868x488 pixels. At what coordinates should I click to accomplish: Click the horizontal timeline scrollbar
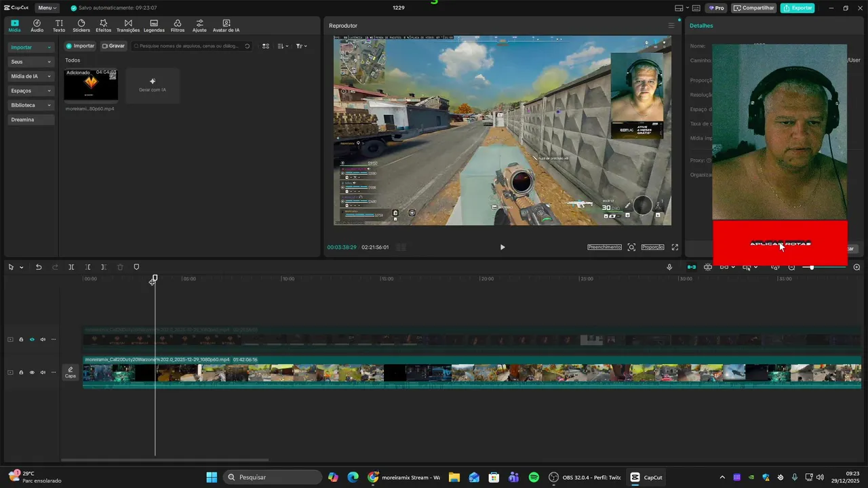(165, 460)
